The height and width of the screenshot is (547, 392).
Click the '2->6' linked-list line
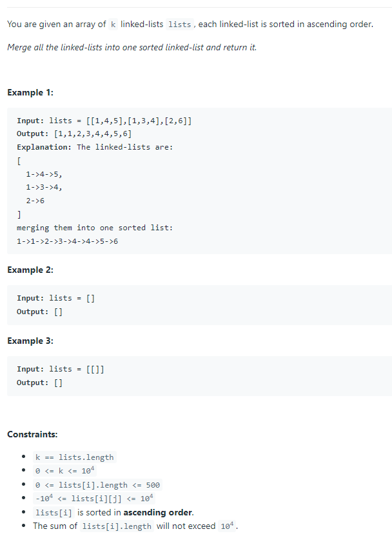tap(35, 201)
